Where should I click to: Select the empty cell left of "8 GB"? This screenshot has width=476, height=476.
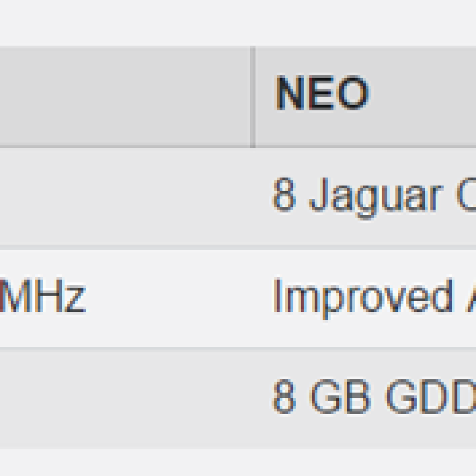[126, 398]
